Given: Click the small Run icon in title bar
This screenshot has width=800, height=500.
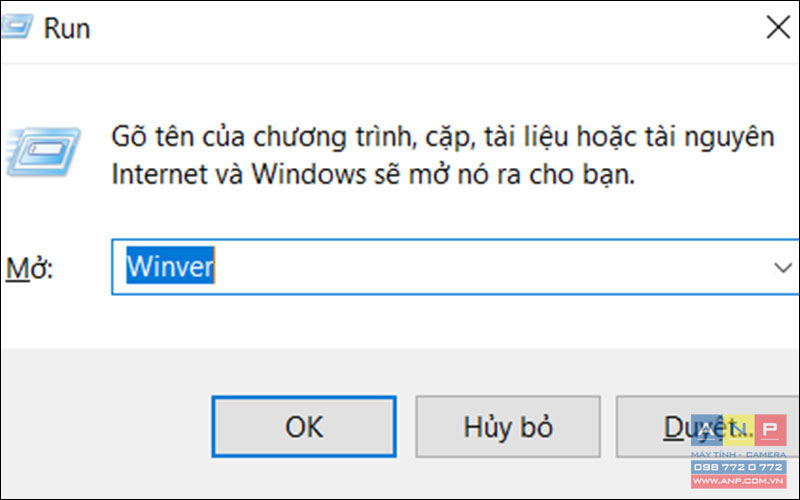Looking at the screenshot, I should tap(16, 27).
